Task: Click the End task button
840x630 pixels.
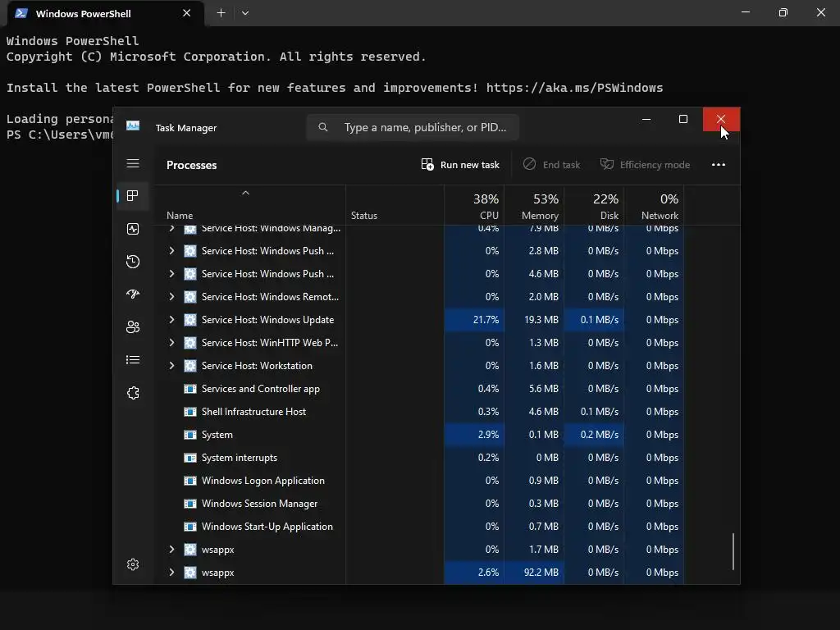Action: pyautogui.click(x=551, y=164)
